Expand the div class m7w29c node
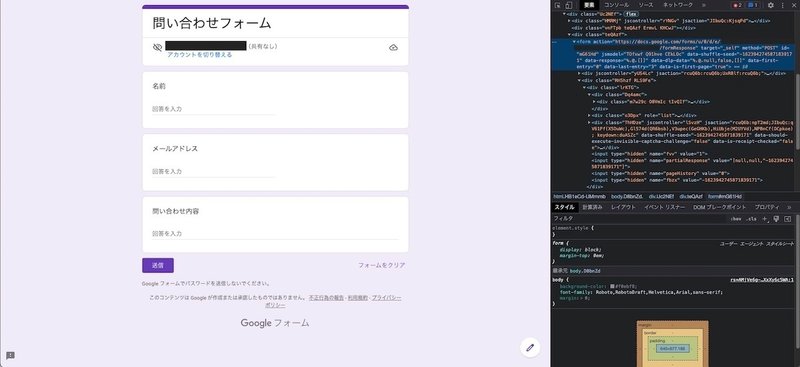This screenshot has height=367, width=800. point(594,102)
